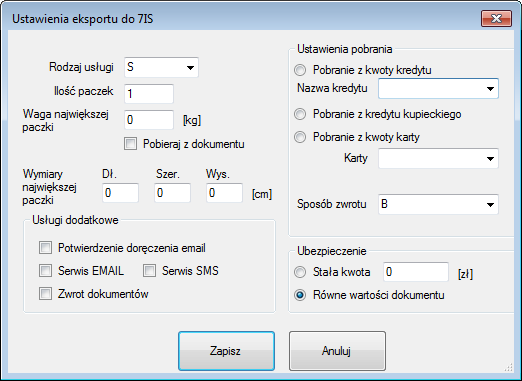
Task: Click the Stała kwota amount field
Action: pyautogui.click(x=416, y=272)
